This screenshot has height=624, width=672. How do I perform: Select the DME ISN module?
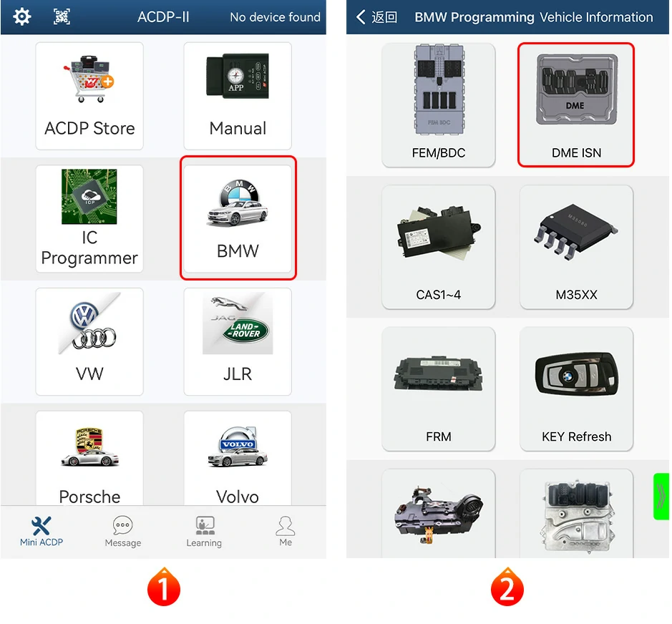click(576, 105)
